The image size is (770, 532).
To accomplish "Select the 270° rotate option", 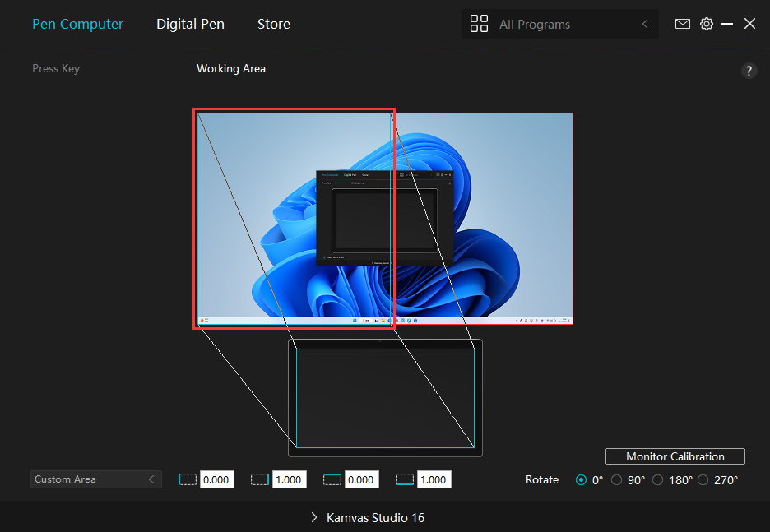I will [703, 480].
